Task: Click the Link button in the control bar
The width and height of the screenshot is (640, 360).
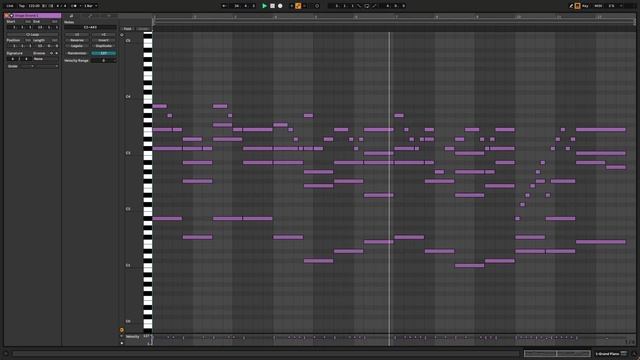Action: (10, 6)
